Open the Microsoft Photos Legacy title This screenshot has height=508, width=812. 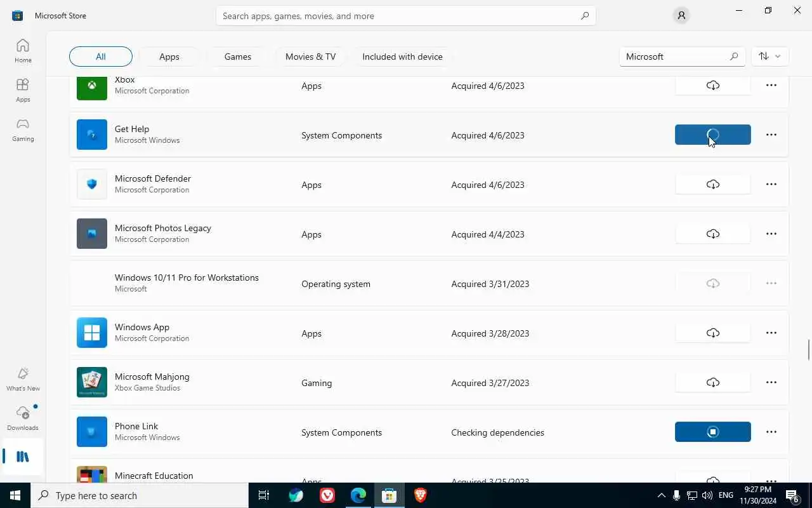point(163,228)
